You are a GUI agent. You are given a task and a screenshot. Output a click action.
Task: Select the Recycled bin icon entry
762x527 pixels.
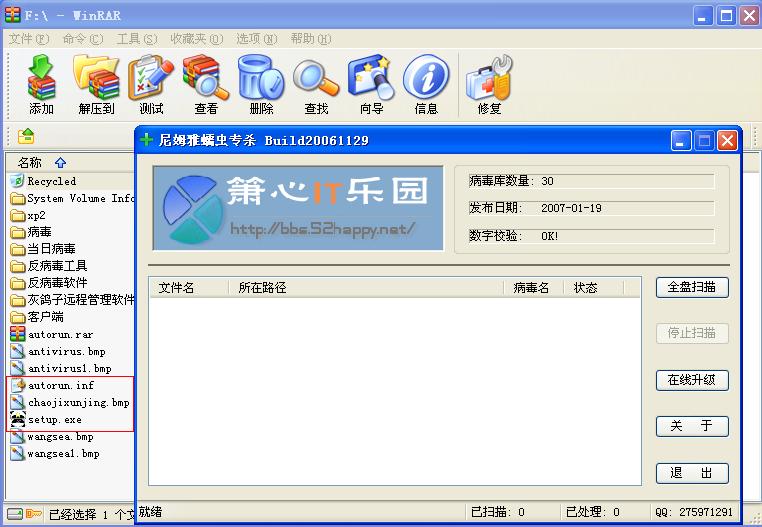click(43, 181)
